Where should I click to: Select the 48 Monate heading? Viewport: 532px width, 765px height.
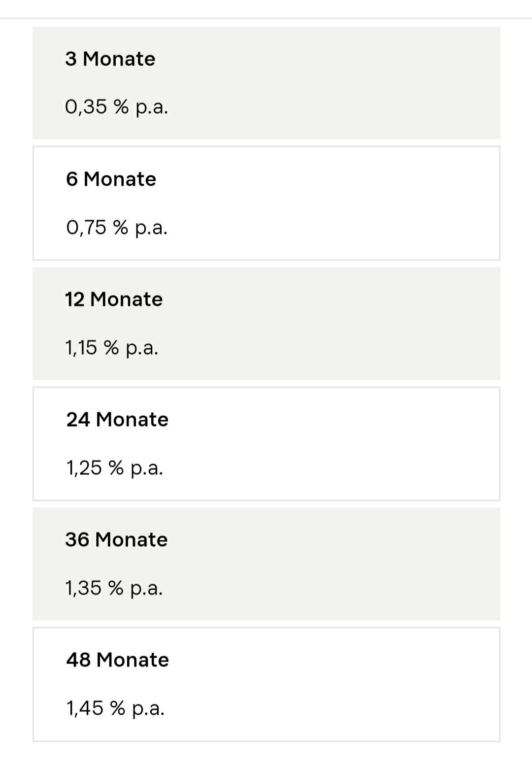117,660
